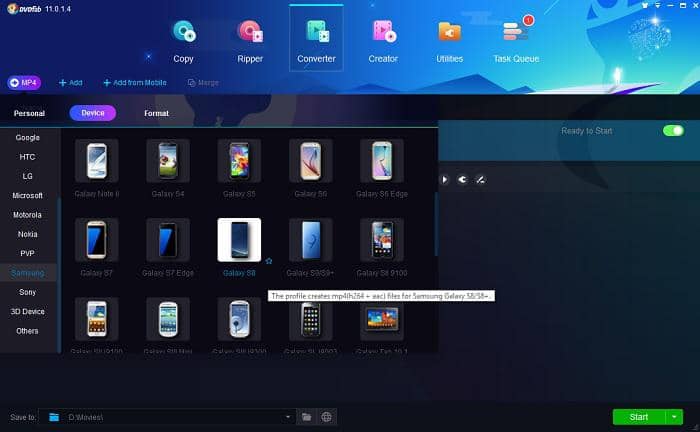Choose the Galaxy Note II device profile
The height and width of the screenshot is (432, 700).
(x=97, y=161)
